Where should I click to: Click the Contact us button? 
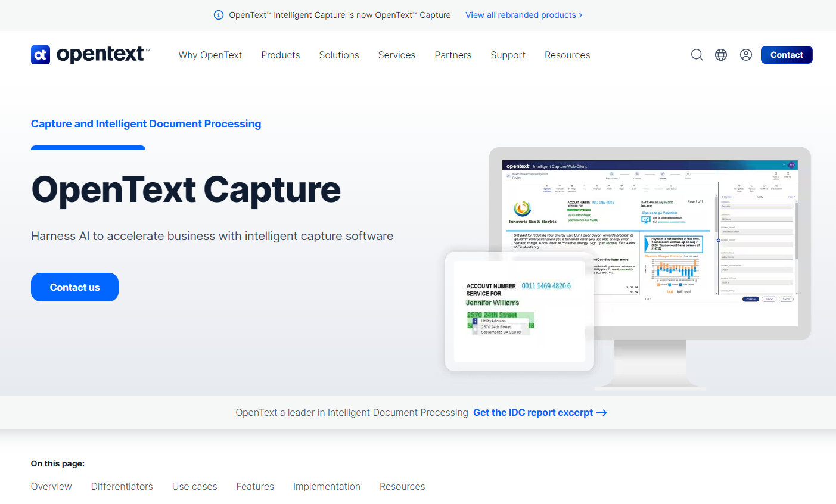74,287
